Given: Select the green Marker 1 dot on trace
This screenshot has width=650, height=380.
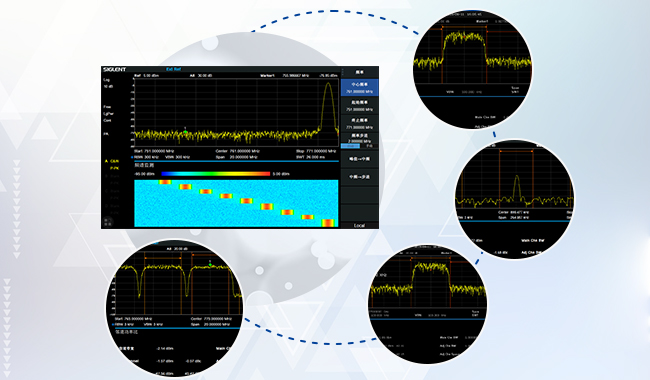Looking at the screenshot, I should click(x=185, y=132).
